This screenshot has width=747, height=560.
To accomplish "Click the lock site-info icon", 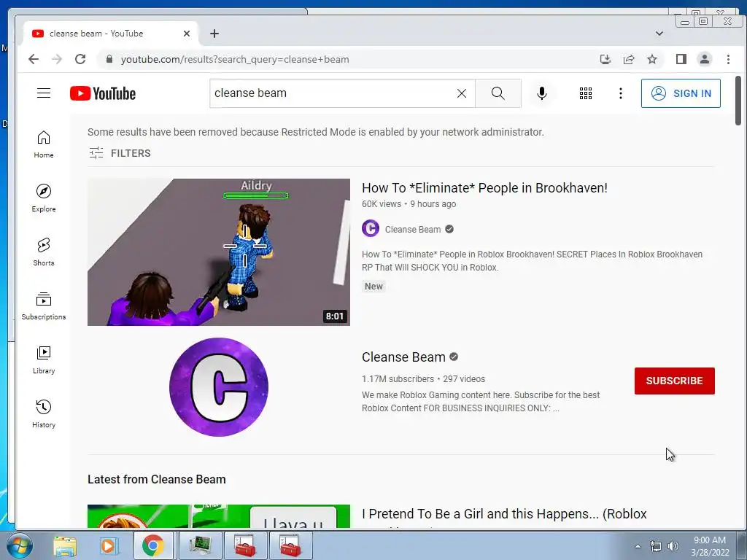I will [109, 59].
